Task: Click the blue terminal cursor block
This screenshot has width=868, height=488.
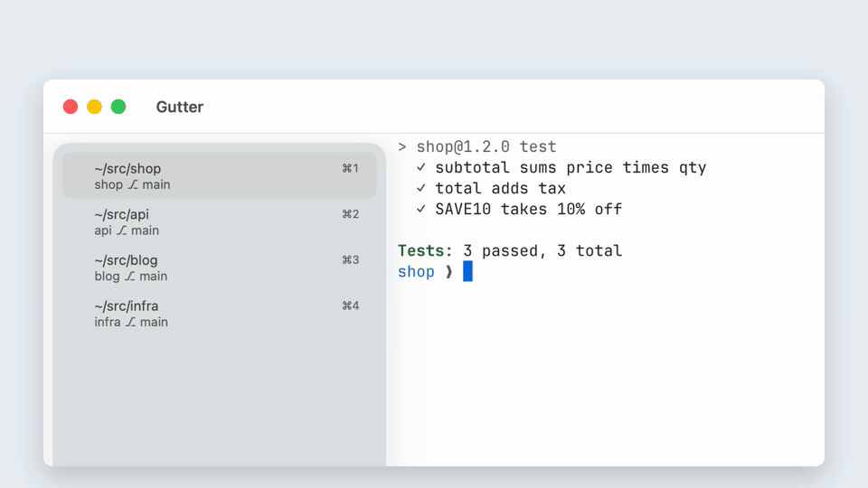Action: click(x=467, y=271)
